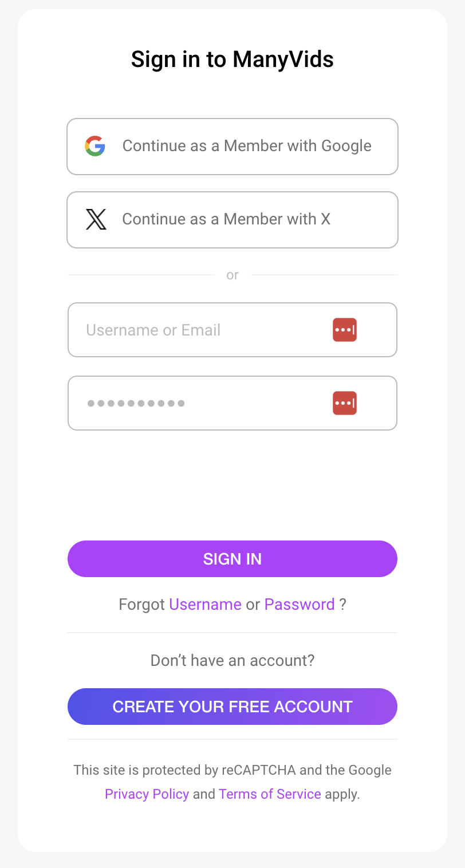Image resolution: width=465 pixels, height=868 pixels.
Task: Click the "Forgot" label text
Action: coord(141,605)
